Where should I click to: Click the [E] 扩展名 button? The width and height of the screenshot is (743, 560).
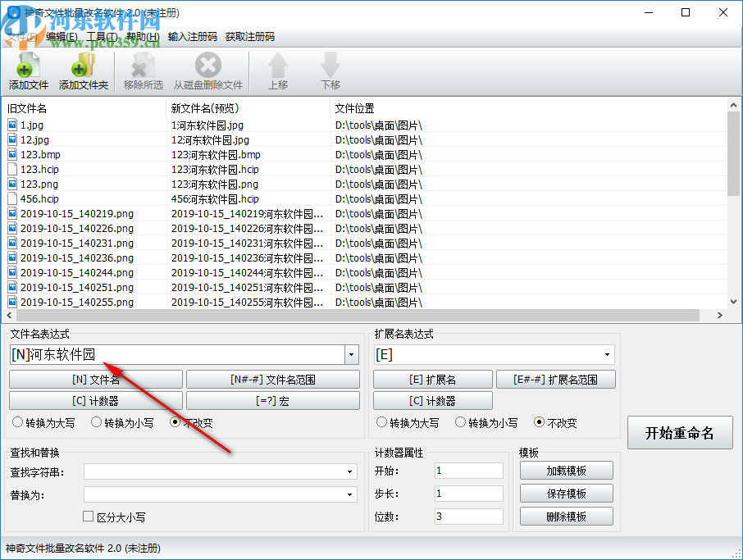(x=433, y=380)
